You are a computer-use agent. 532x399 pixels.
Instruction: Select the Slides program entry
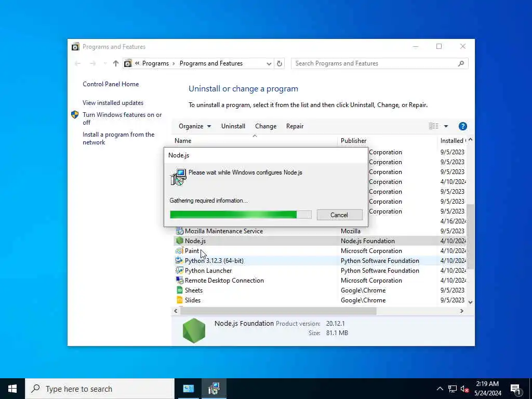[x=320, y=300]
